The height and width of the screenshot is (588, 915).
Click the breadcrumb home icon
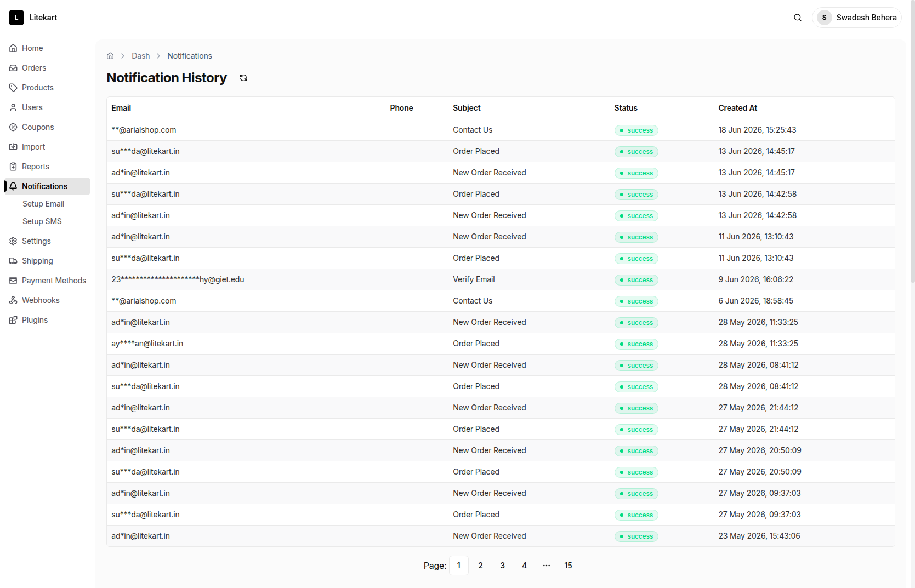tap(110, 56)
